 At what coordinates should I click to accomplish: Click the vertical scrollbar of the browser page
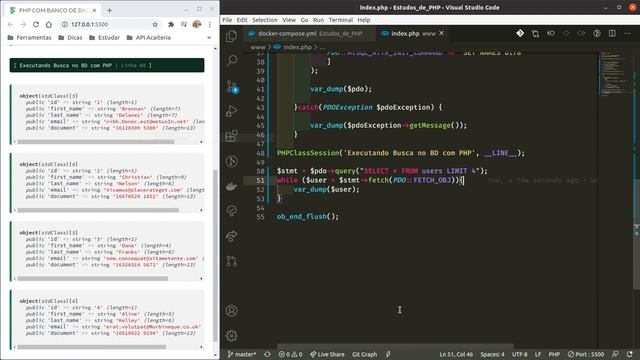[216, 256]
